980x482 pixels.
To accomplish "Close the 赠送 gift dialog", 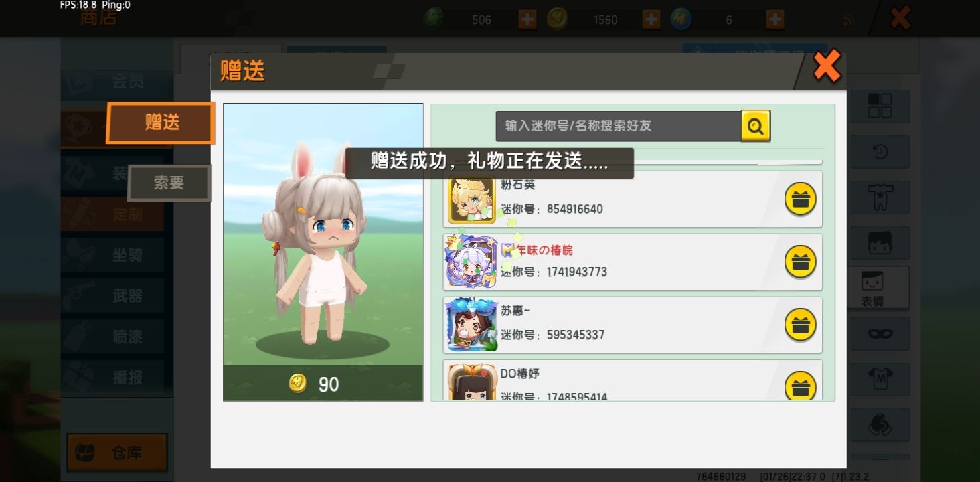I will pos(827,67).
